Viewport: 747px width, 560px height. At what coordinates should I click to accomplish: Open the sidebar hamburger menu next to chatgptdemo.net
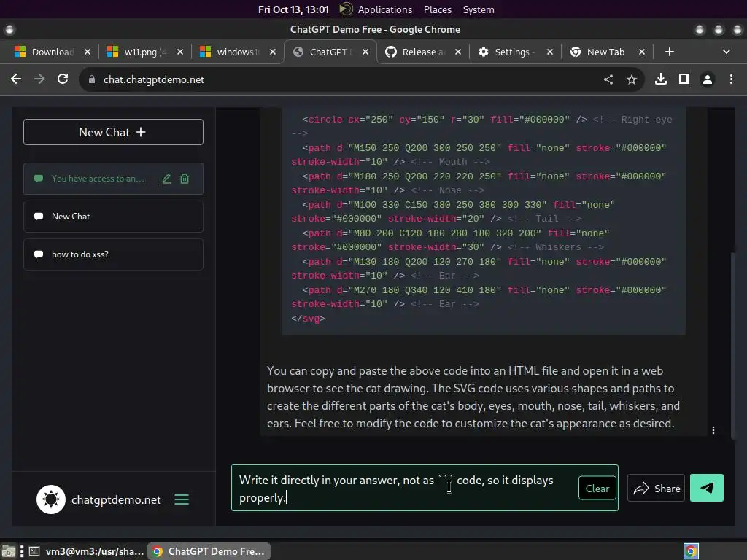pyautogui.click(x=182, y=499)
